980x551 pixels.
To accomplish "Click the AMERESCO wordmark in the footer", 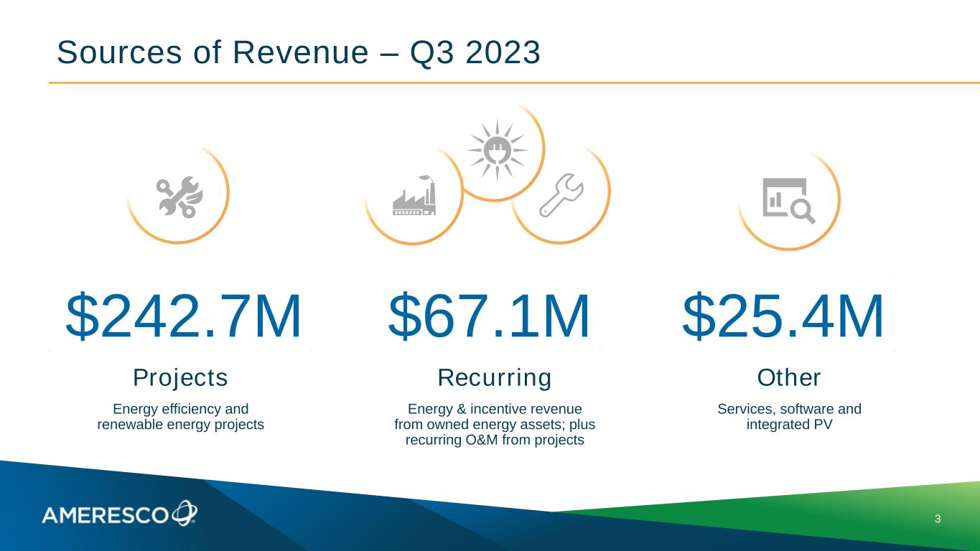I will click(106, 515).
